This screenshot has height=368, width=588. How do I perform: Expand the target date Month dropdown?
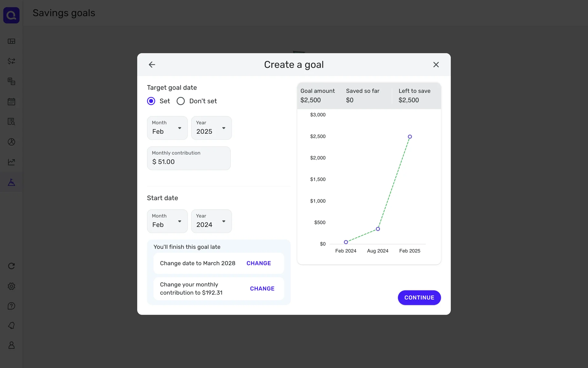(x=167, y=128)
